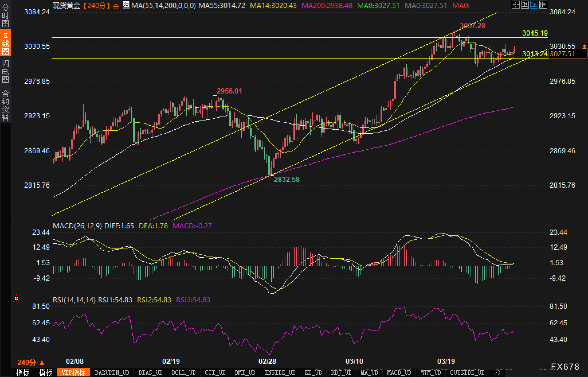The image size is (588, 377).
Task: Click the red sun marker icon beside RSI
Action: (x=17, y=299)
